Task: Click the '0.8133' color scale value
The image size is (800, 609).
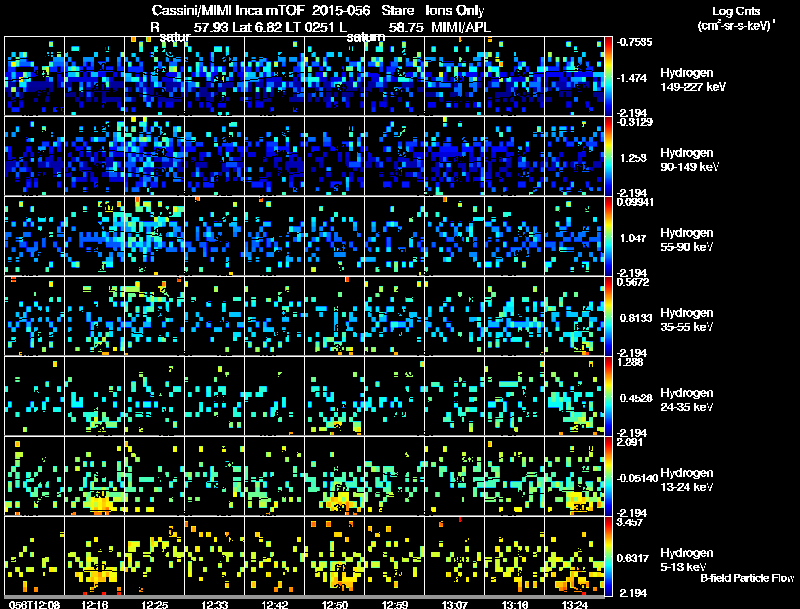Action: pos(636,318)
